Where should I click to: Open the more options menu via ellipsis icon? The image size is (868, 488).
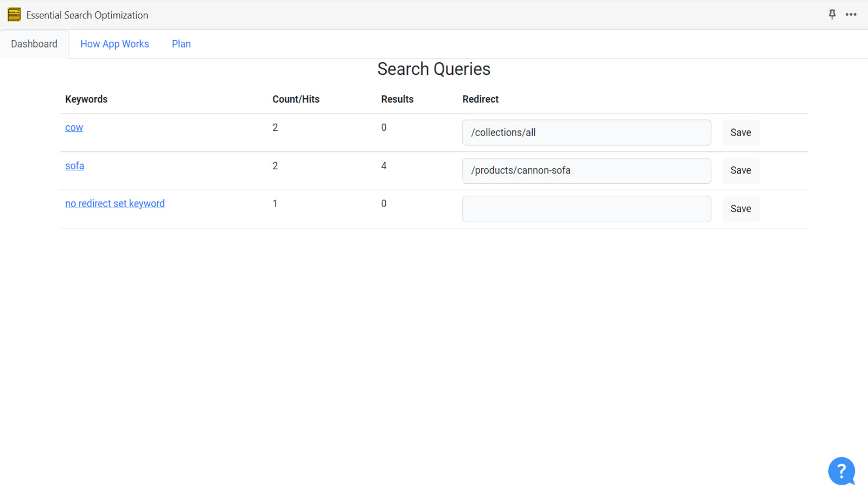coord(851,15)
